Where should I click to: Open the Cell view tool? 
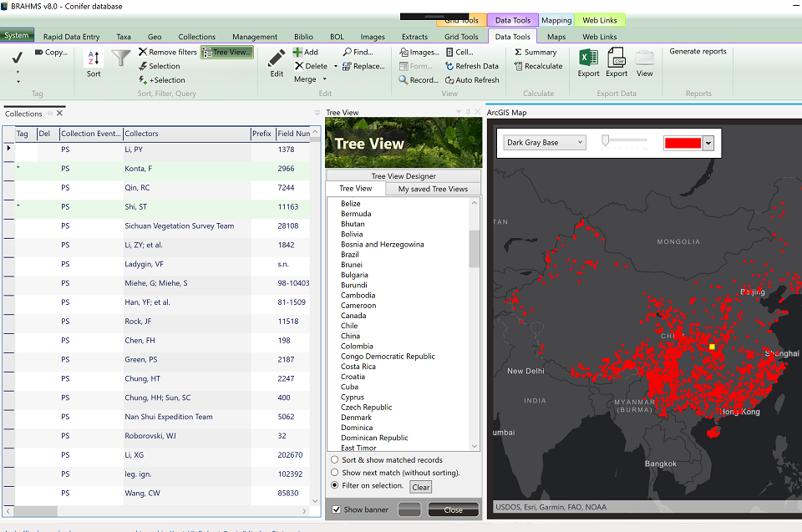[x=459, y=52]
